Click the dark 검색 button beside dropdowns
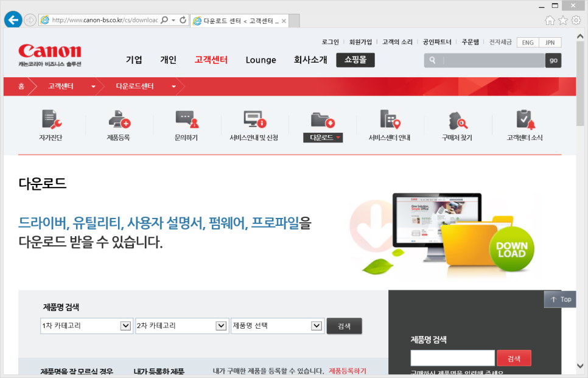 [345, 326]
